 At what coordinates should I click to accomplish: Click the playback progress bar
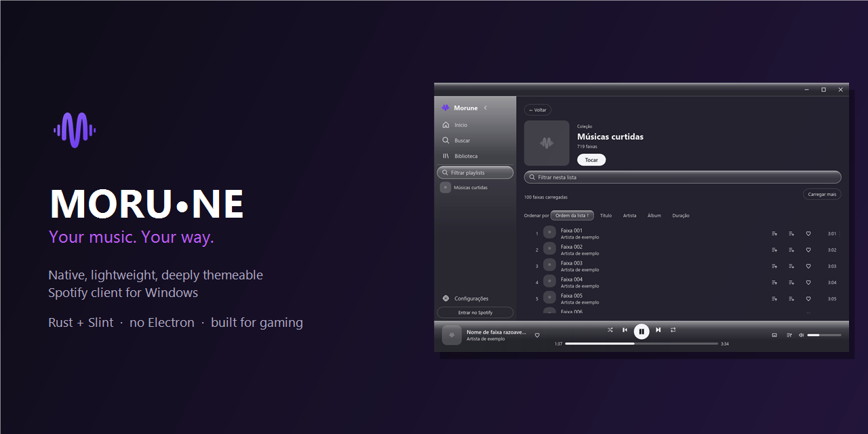pyautogui.click(x=642, y=344)
